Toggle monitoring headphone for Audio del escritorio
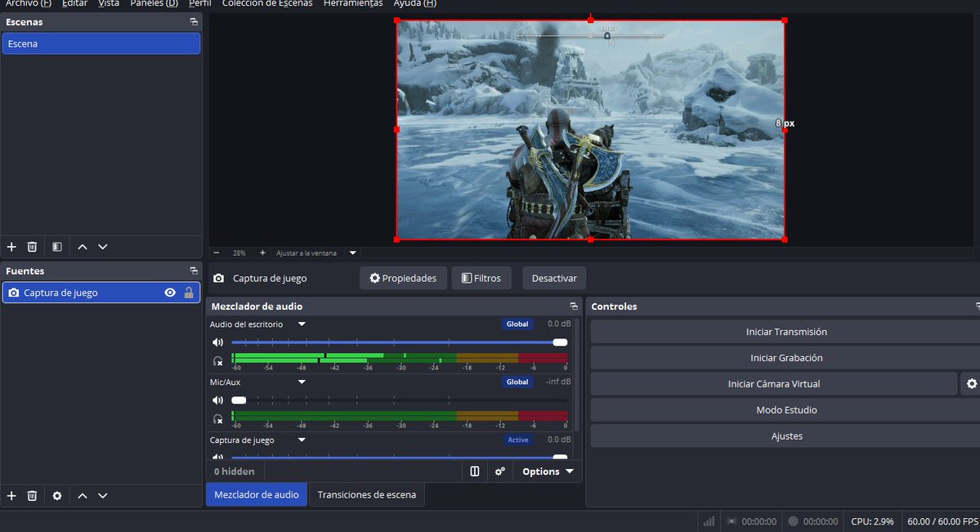The image size is (980, 532). click(x=217, y=360)
